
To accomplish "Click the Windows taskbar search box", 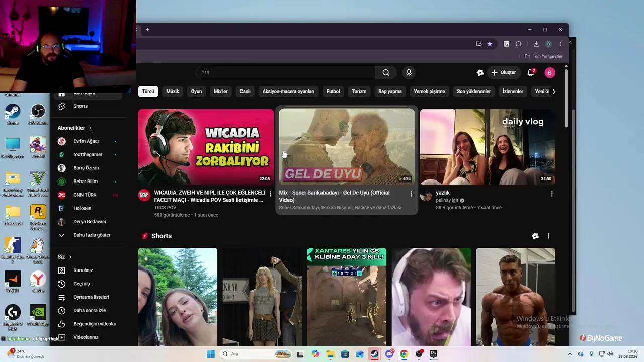I will click(257, 354).
